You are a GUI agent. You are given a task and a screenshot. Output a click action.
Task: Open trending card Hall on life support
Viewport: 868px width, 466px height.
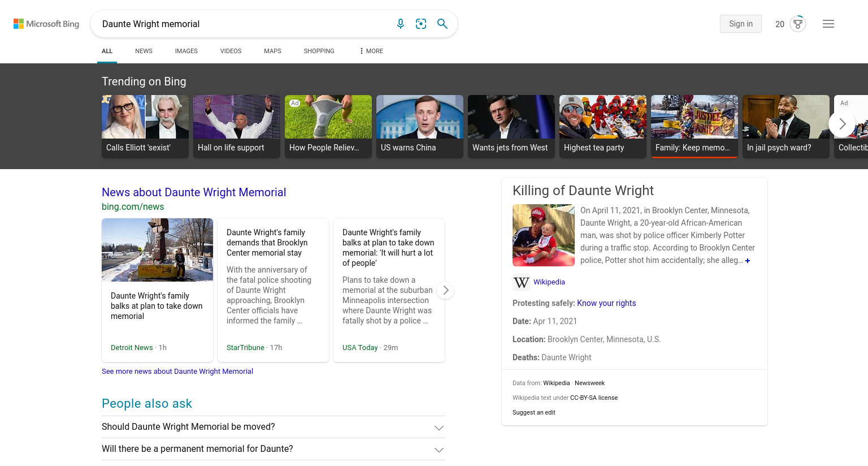tap(237, 126)
